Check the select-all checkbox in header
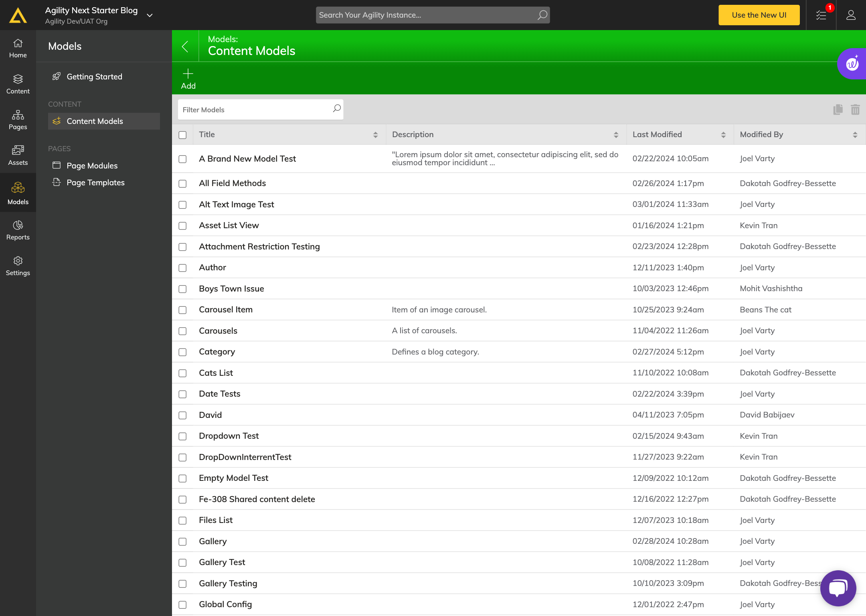The image size is (866, 616). click(182, 135)
